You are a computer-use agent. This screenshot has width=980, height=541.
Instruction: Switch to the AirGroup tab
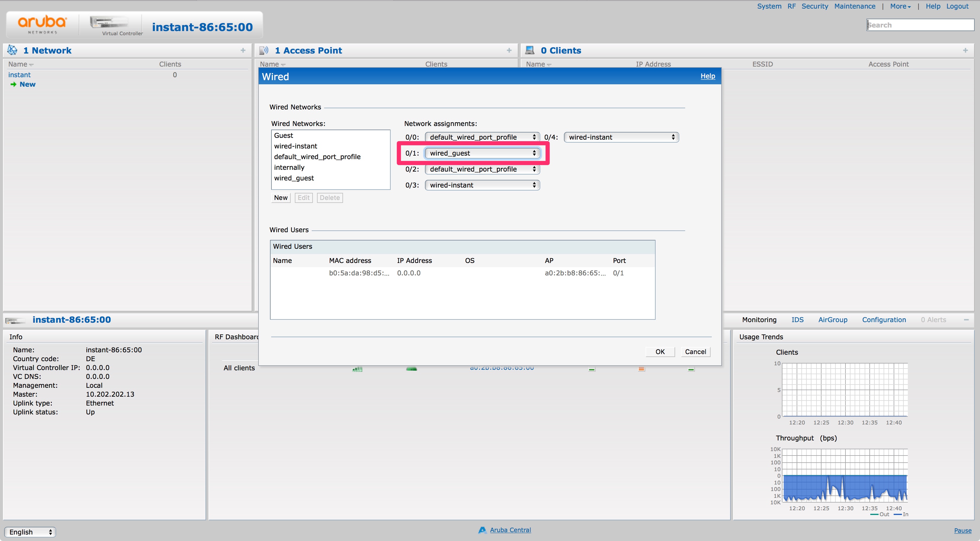click(832, 319)
